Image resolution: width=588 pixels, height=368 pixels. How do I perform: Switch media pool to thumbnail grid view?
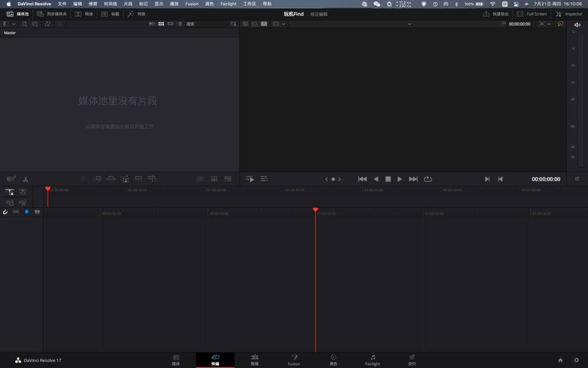pyautogui.click(x=161, y=23)
